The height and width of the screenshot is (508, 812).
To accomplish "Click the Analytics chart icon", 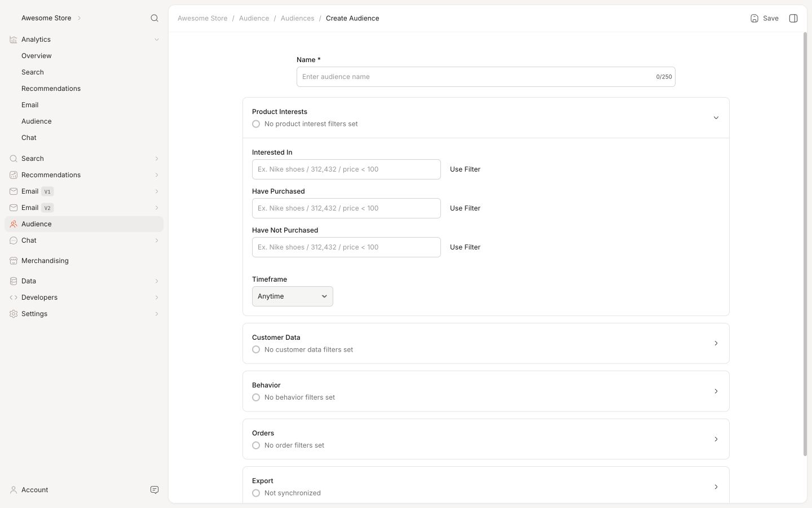I will click(x=14, y=40).
